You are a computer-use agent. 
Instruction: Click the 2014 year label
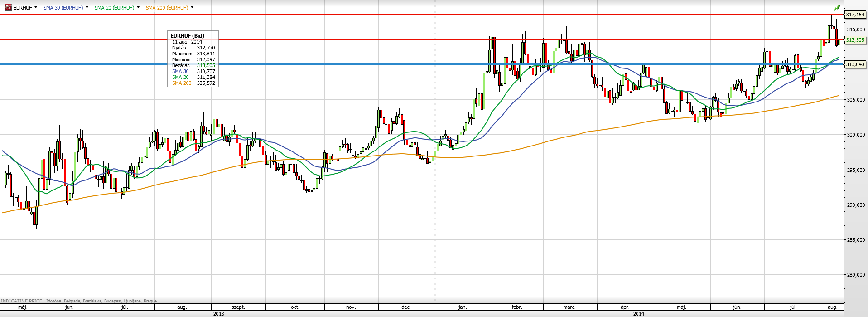[x=639, y=313]
